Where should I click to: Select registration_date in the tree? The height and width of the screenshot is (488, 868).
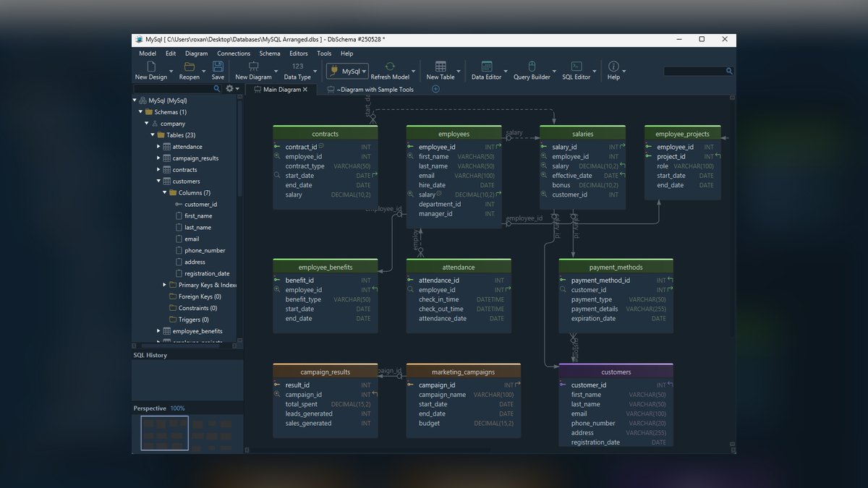[x=207, y=274]
